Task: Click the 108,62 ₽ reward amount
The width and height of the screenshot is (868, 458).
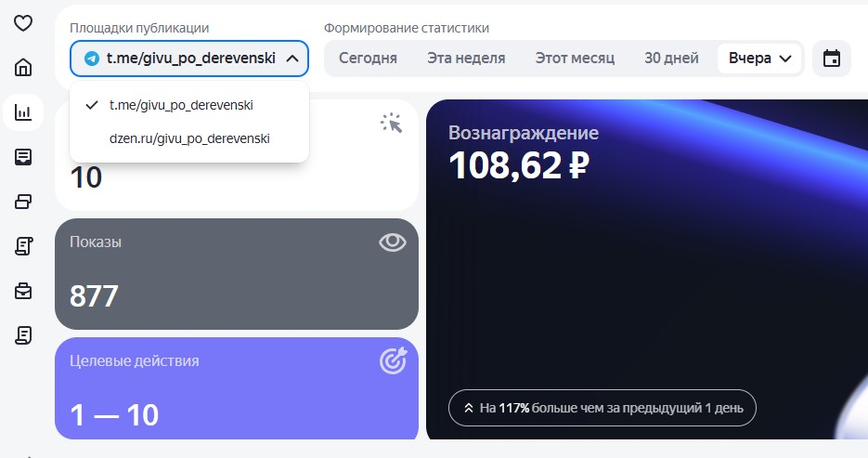Action: [519, 165]
